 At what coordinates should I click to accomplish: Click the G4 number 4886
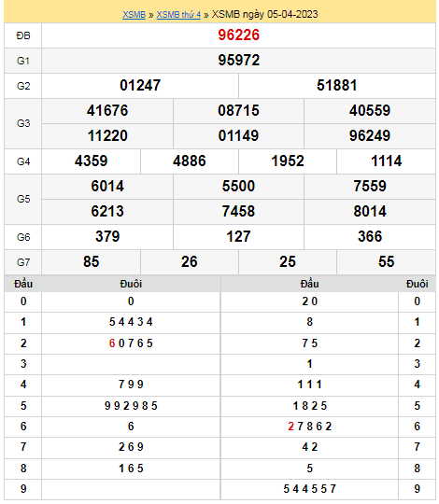point(189,161)
